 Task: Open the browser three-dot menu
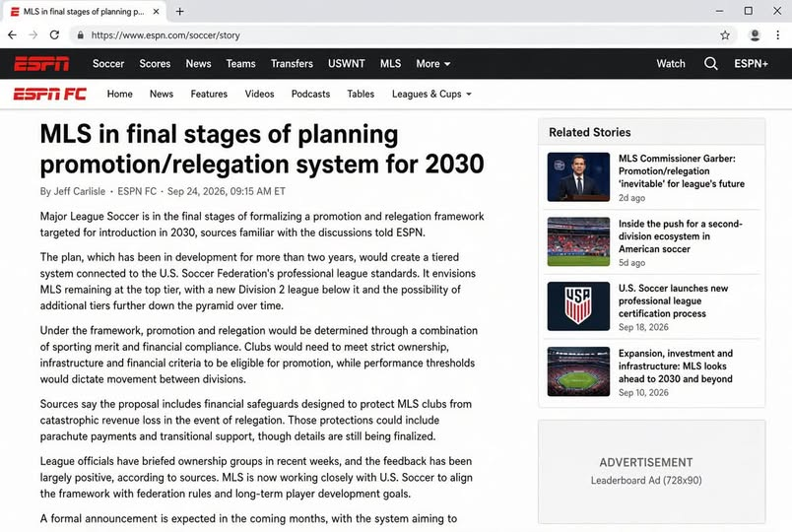pyautogui.click(x=778, y=34)
